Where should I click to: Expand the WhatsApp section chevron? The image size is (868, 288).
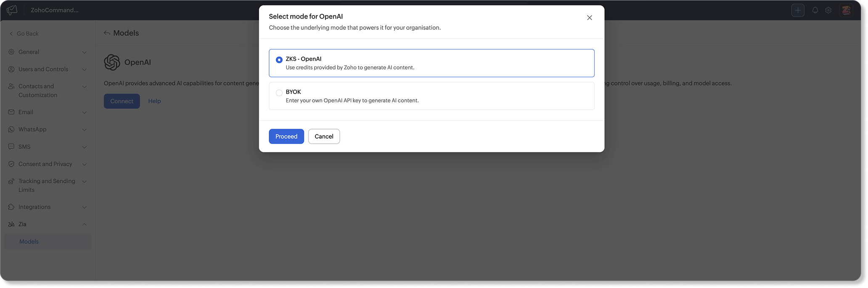tap(85, 130)
